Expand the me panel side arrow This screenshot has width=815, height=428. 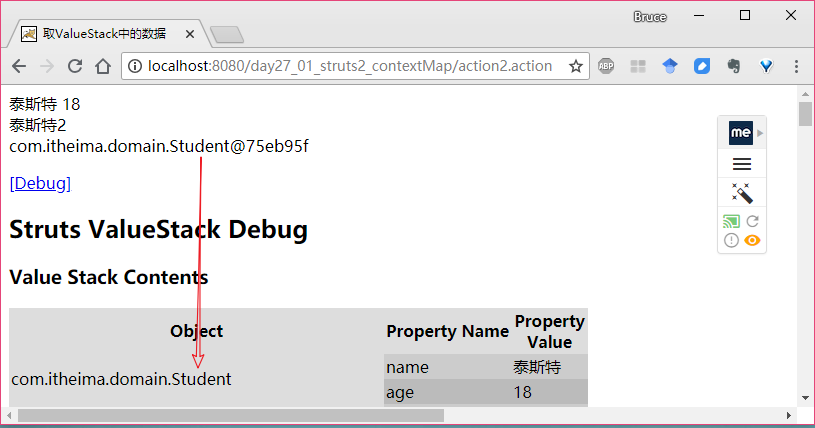[760, 133]
